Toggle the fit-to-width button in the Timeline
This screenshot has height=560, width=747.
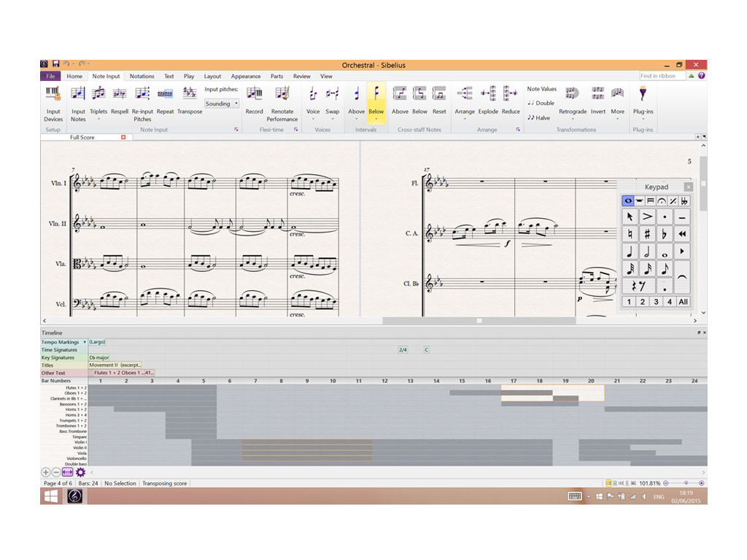(68, 472)
